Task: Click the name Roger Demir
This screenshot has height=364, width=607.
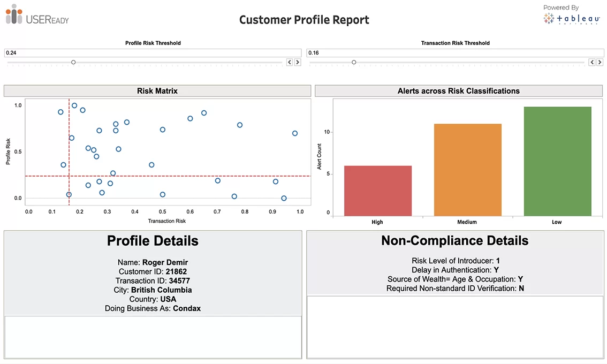Action: (165, 262)
